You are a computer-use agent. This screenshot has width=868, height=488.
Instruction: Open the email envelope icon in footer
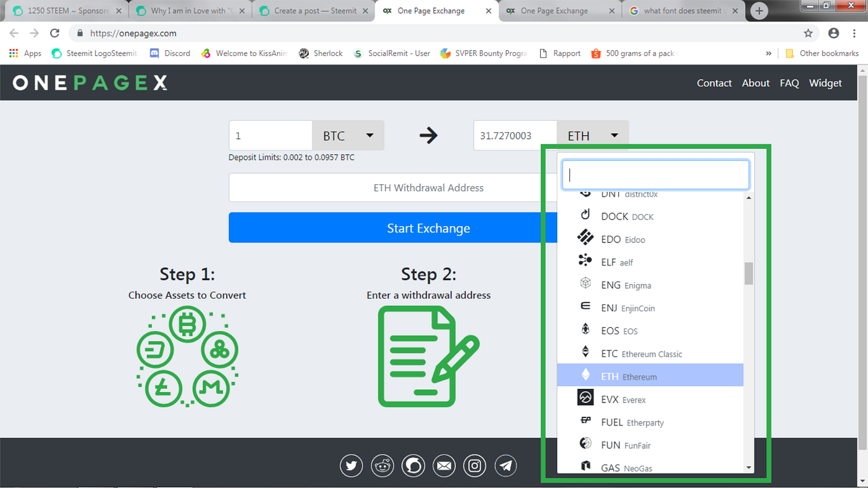point(444,465)
